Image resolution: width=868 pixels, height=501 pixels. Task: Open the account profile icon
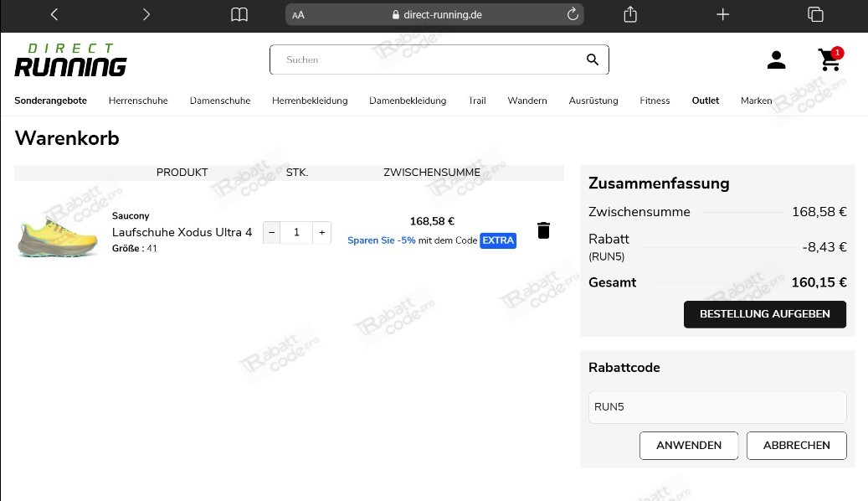click(776, 59)
